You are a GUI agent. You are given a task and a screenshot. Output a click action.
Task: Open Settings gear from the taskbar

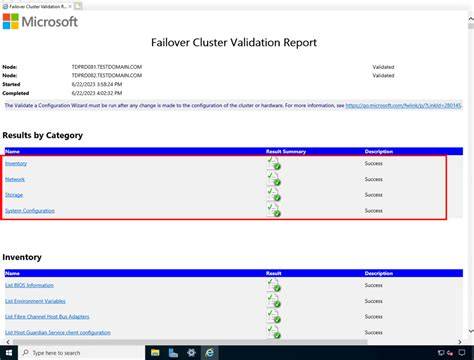pos(191,353)
